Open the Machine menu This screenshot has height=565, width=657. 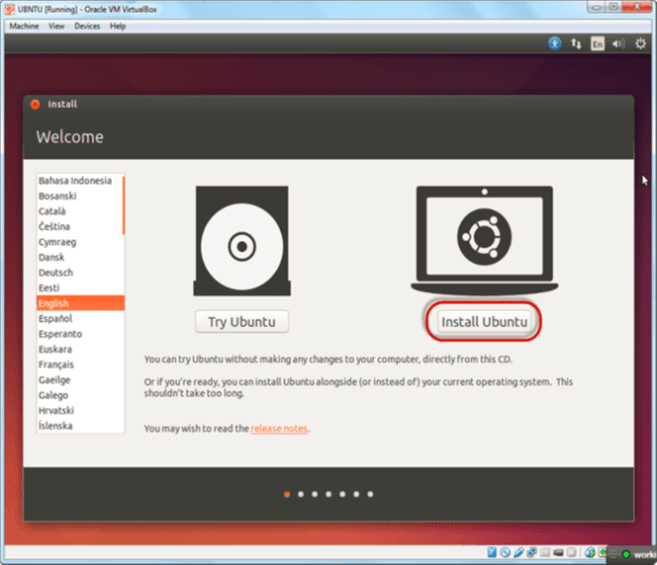(x=23, y=26)
